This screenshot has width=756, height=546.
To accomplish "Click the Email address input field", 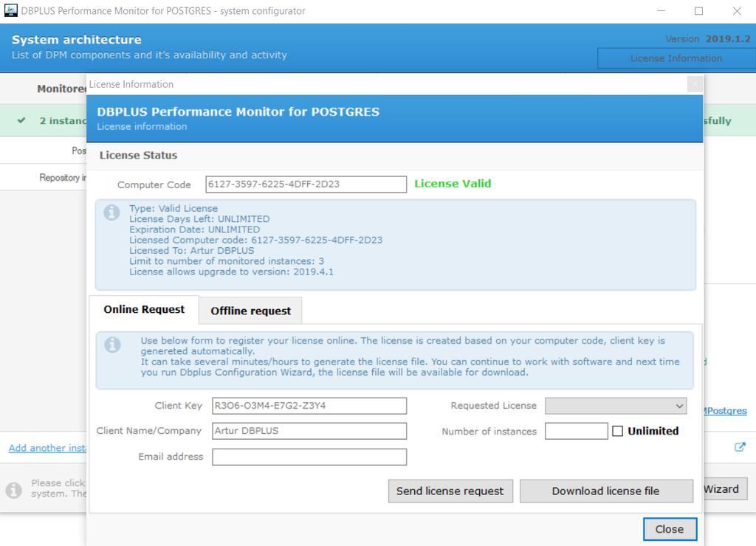I will click(x=309, y=457).
